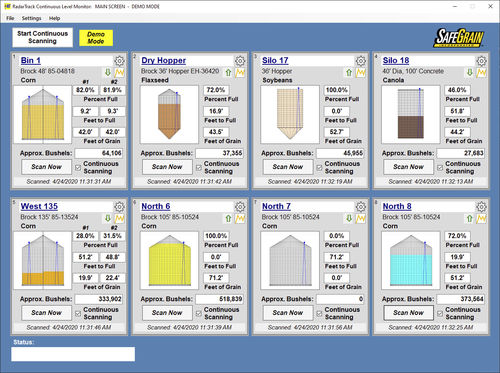
Task: Disable Continuous Scanning for North 8
Action: pos(440,314)
